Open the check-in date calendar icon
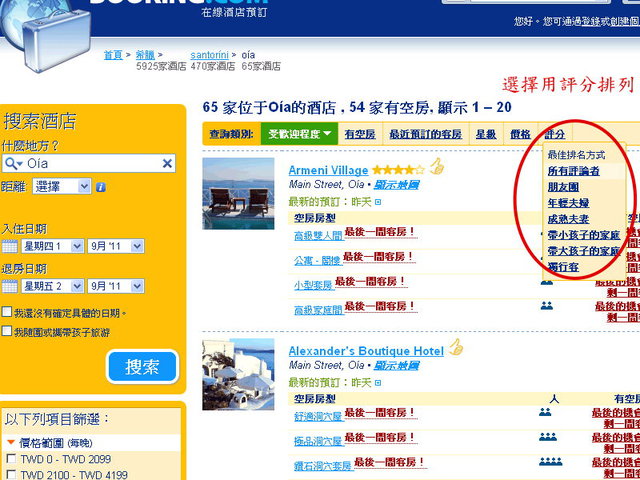This screenshot has height=480, width=640. [x=9, y=246]
